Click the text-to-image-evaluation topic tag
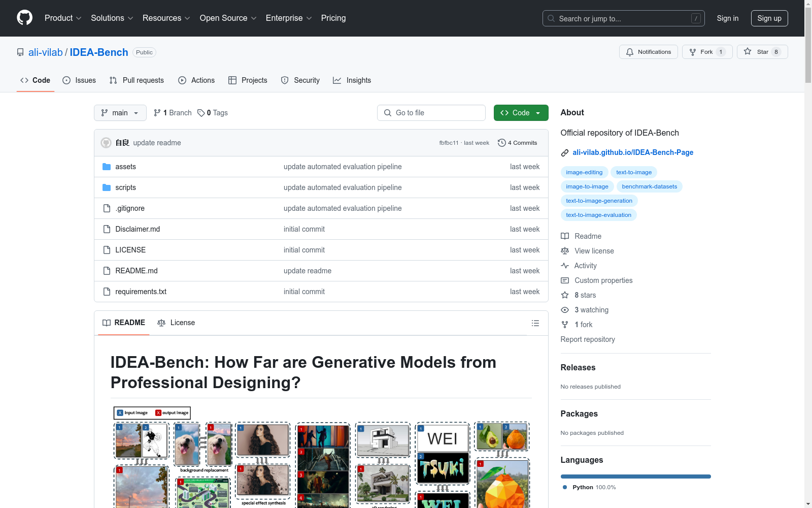812x508 pixels. point(599,215)
